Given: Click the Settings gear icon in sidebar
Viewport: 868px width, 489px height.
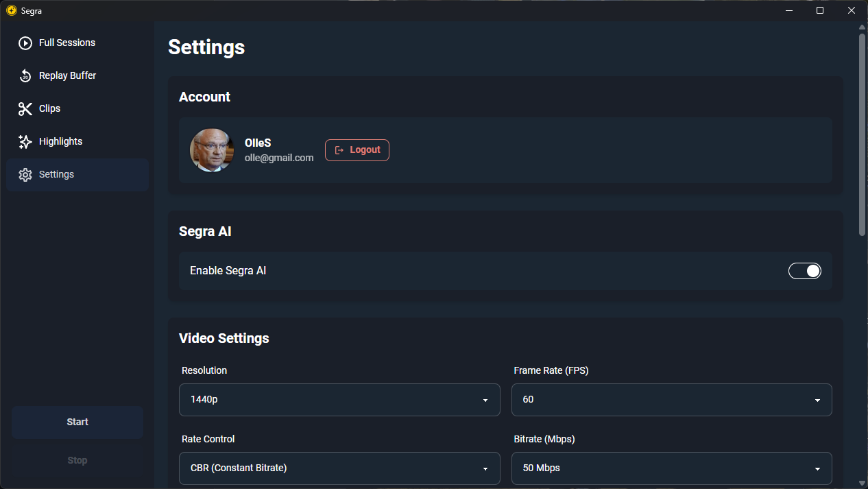Looking at the screenshot, I should [x=25, y=174].
